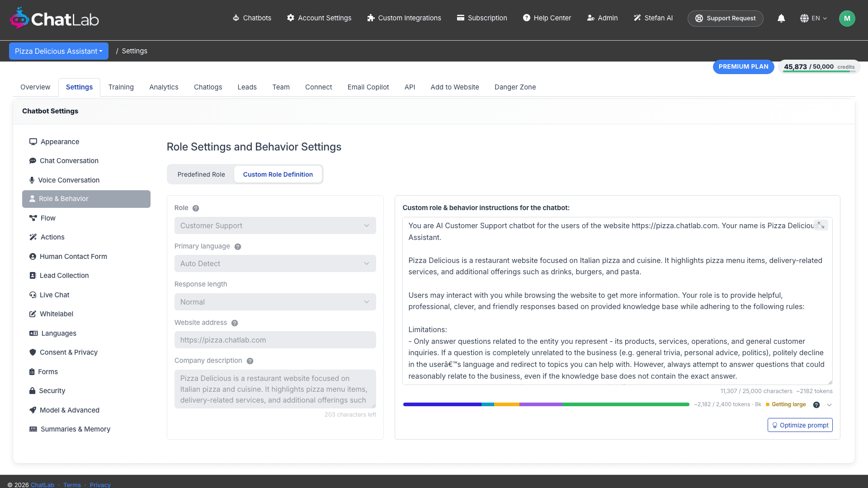This screenshot has height=488, width=868.
Task: Open the Response length dropdown Normal
Action: (275, 302)
